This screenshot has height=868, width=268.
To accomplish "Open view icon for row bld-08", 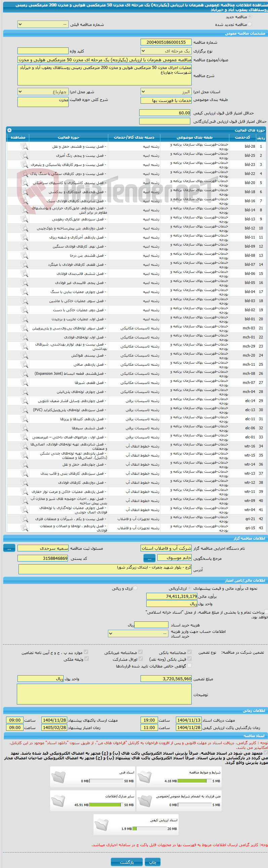I will 24,255.
